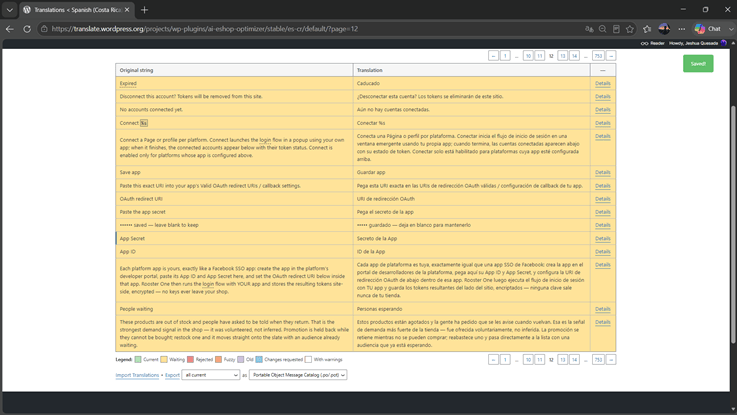
Task: Close the Translations browser tab
Action: [x=127, y=10]
